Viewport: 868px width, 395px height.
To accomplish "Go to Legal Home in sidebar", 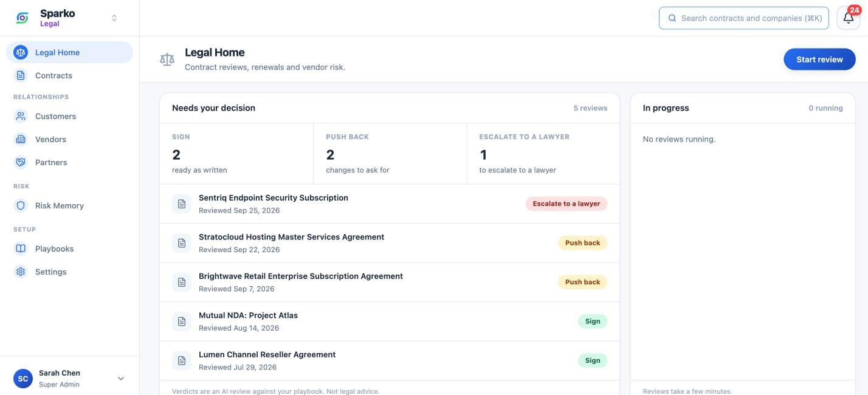I will pyautogui.click(x=69, y=52).
